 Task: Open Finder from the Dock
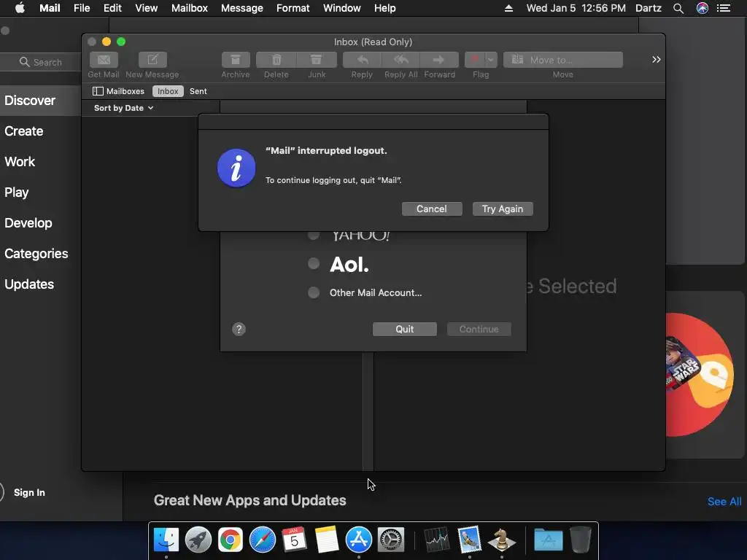pos(166,540)
